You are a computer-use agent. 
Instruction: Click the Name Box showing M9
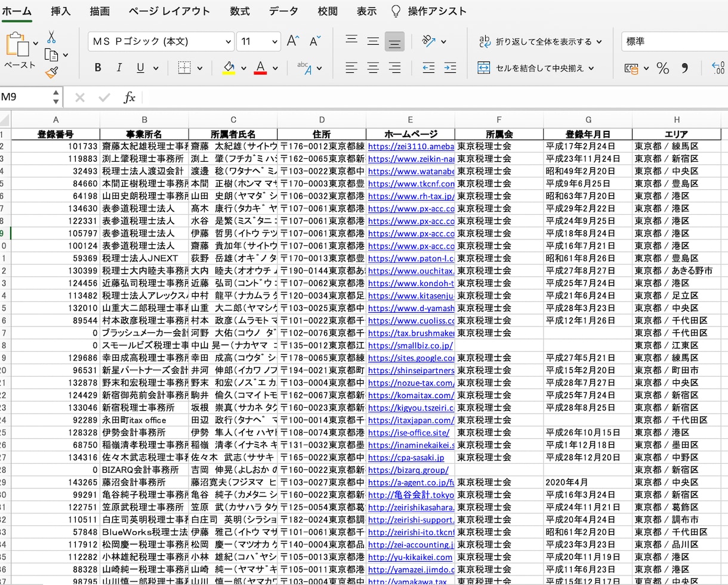[x=26, y=97]
